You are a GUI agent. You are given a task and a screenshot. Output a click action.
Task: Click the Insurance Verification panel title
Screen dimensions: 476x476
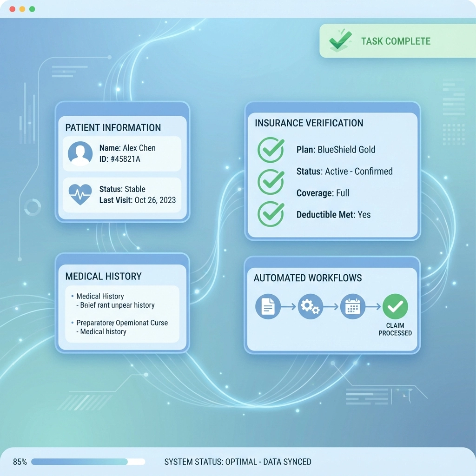(x=309, y=123)
